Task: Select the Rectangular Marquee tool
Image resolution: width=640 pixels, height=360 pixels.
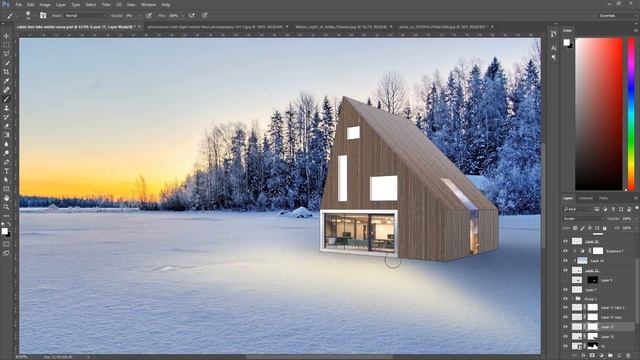Action: click(6, 45)
